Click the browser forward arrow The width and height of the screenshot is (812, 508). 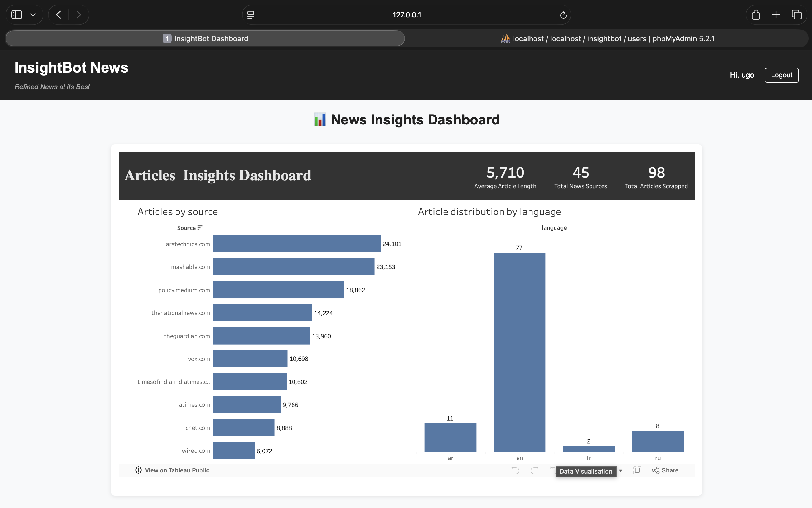click(x=79, y=15)
